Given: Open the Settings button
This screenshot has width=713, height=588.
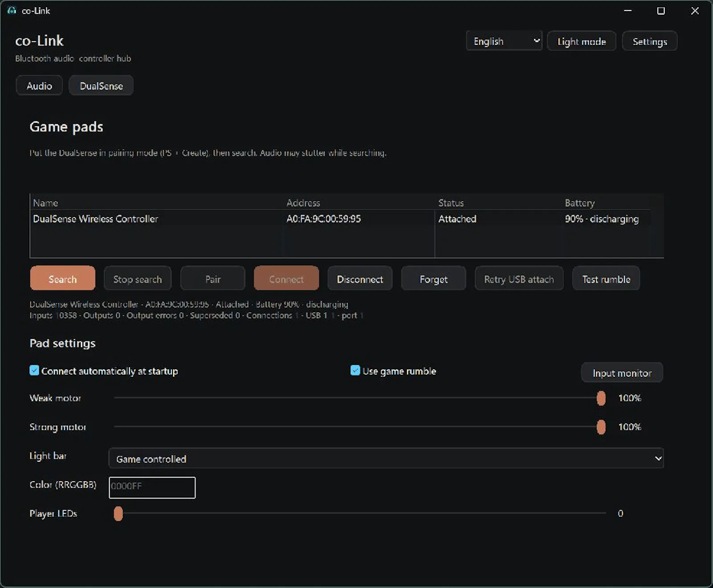Looking at the screenshot, I should pos(650,41).
